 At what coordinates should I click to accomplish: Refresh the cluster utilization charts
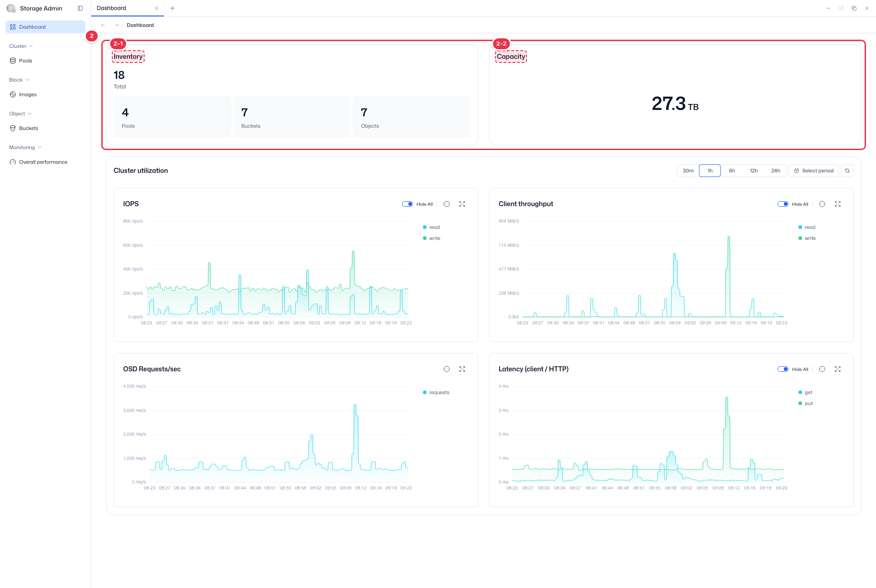click(x=847, y=171)
